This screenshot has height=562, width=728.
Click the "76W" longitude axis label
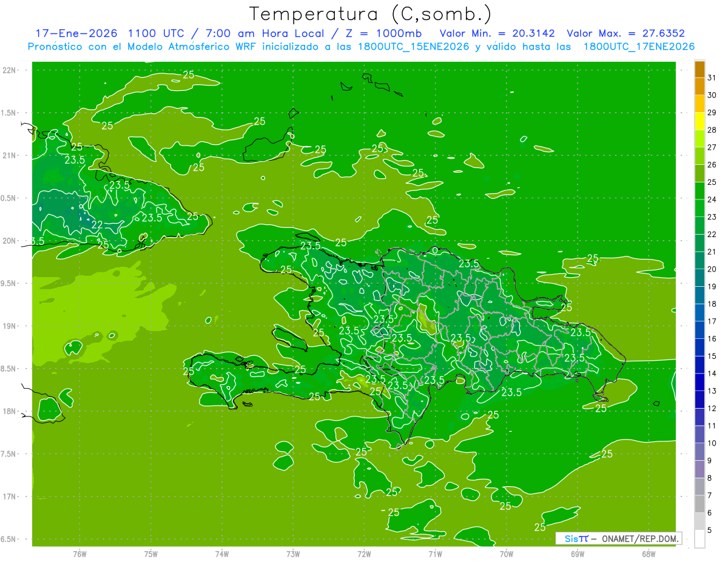click(x=79, y=554)
